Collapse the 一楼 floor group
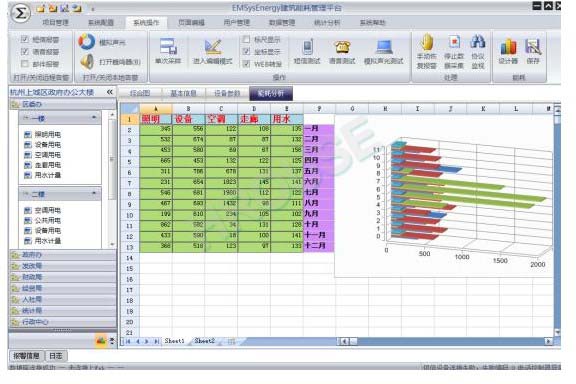576x384 pixels. coord(94,118)
